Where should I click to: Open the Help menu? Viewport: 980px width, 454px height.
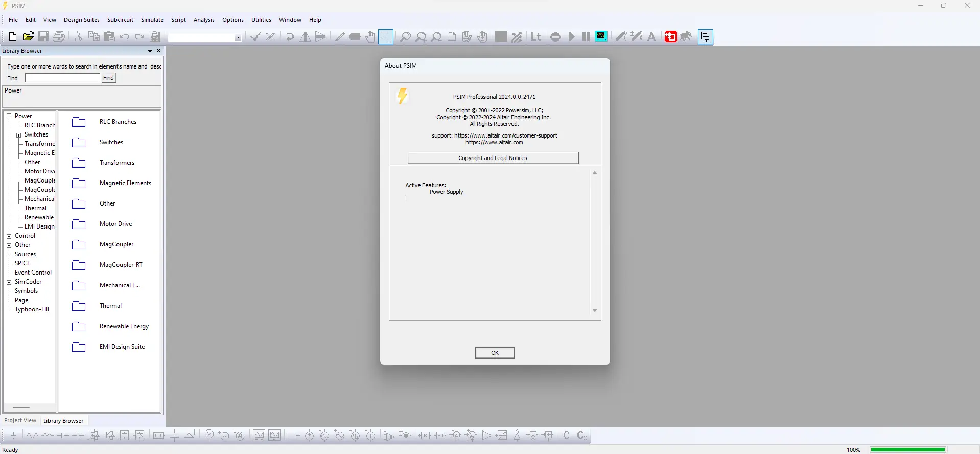[315, 20]
